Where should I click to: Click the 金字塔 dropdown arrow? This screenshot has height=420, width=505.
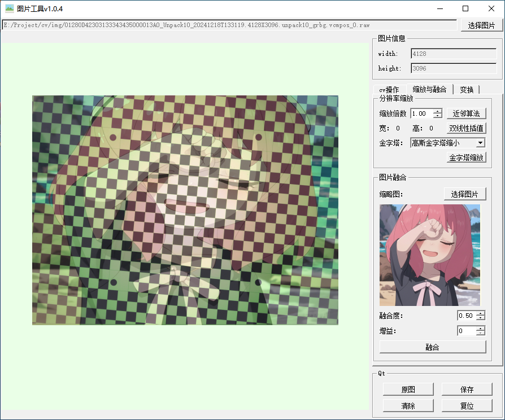click(480, 143)
